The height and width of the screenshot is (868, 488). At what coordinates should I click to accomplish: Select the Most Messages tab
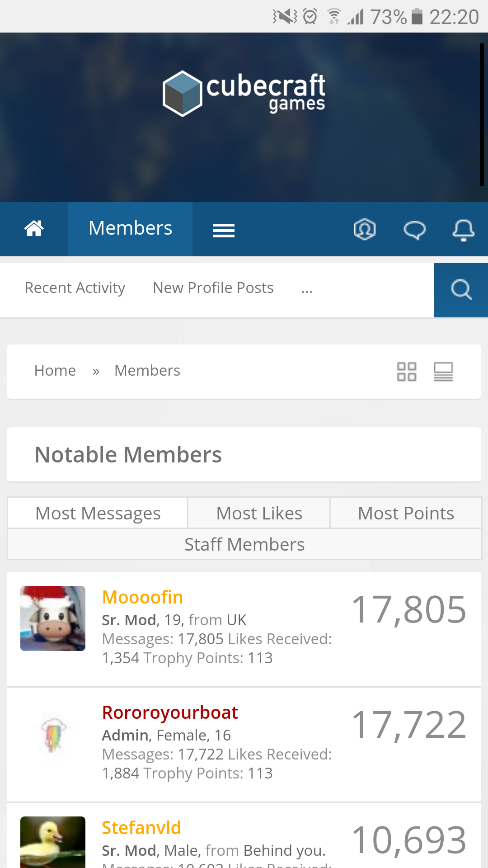(98, 513)
